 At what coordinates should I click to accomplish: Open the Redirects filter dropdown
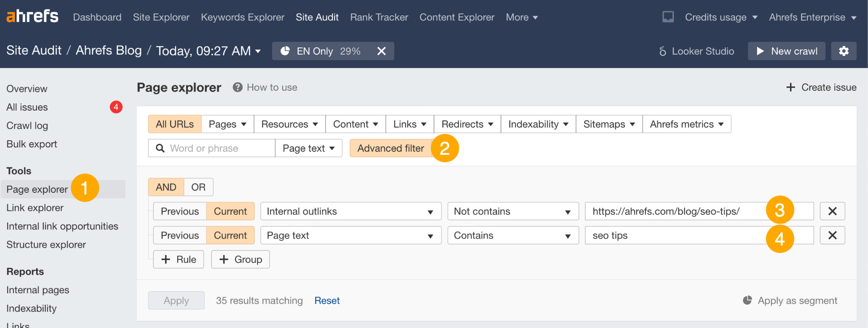click(467, 124)
